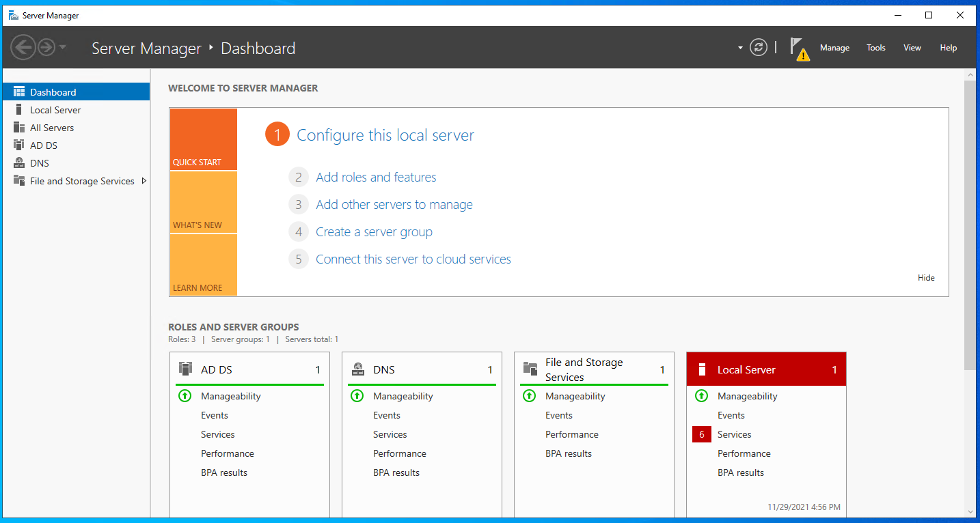980x523 pixels.
Task: Click Services in the AD DS tile
Action: [x=218, y=434]
